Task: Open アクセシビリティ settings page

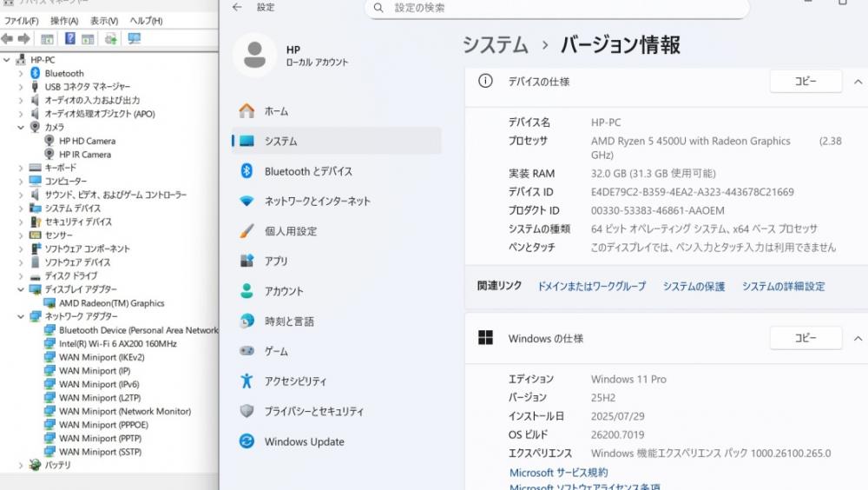Action: click(336, 381)
